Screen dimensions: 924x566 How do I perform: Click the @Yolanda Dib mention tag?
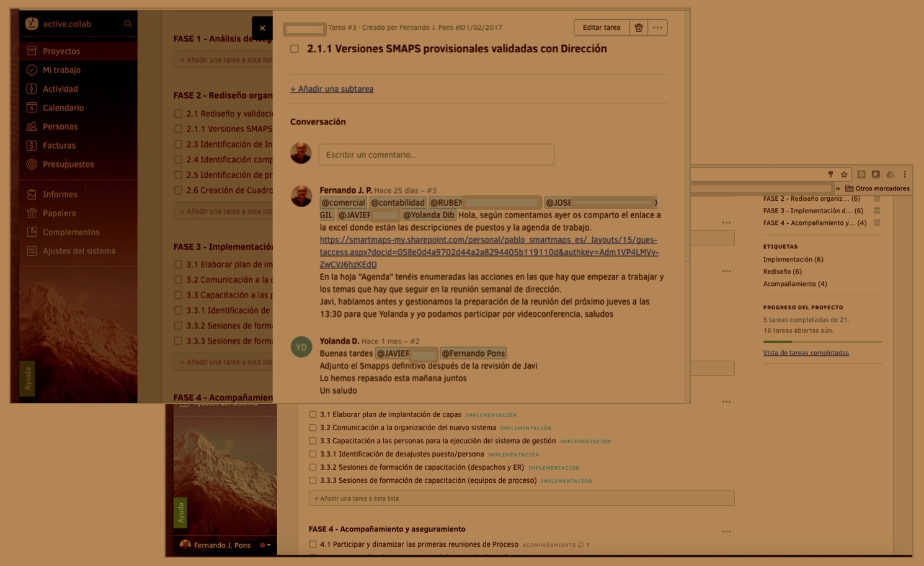[429, 214]
